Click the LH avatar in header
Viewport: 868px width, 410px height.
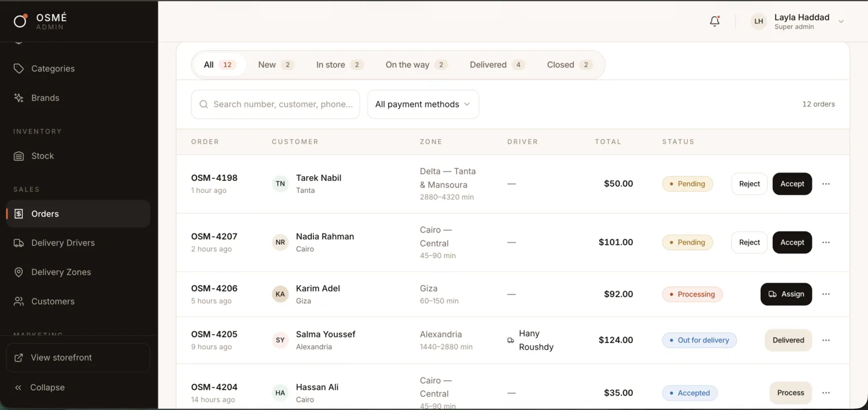coord(759,21)
